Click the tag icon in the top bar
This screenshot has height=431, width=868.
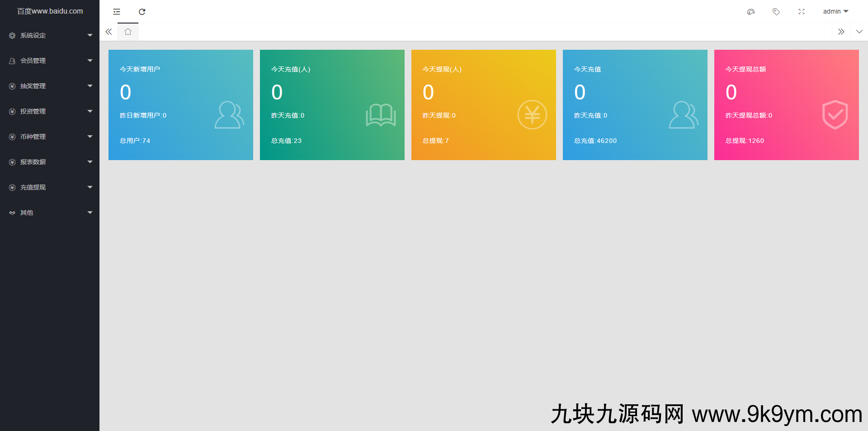[776, 11]
